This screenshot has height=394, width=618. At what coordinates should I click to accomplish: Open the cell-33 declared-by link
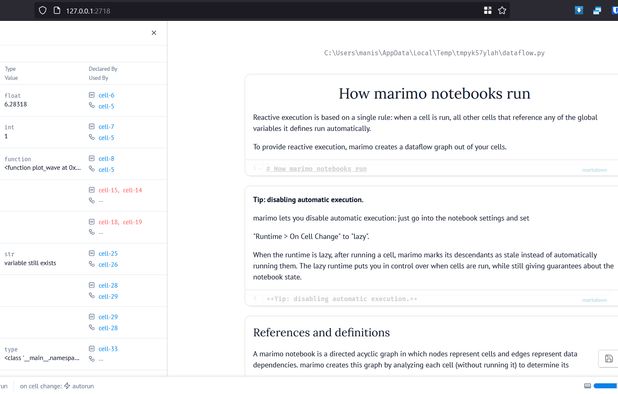[x=108, y=349]
